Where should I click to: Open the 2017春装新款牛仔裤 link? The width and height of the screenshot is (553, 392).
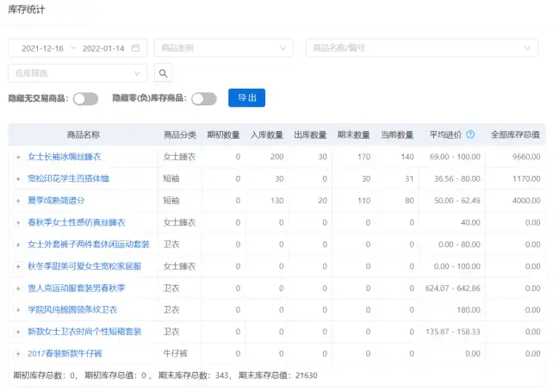pos(65,353)
